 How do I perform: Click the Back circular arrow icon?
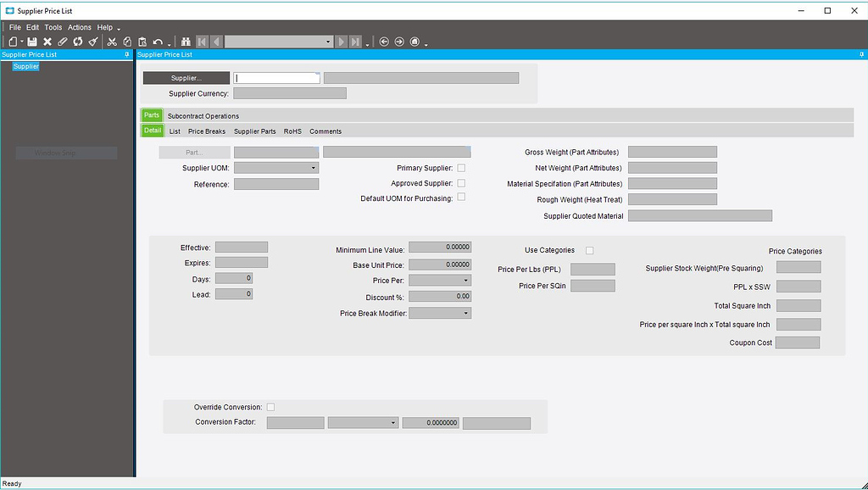coord(384,42)
